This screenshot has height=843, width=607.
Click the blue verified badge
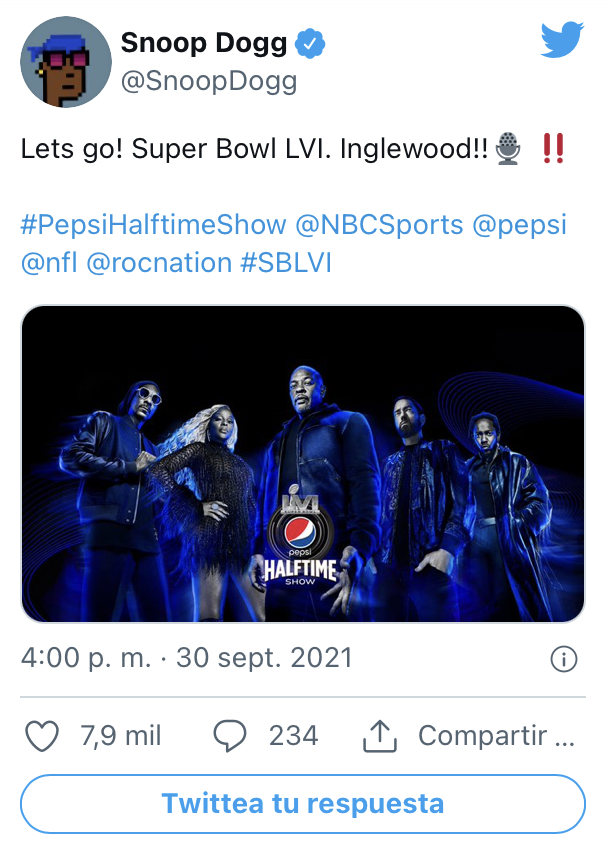[x=310, y=44]
